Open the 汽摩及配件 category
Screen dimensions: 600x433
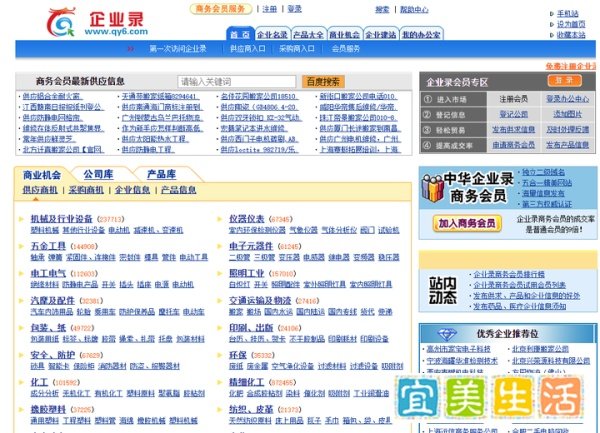[x=53, y=301]
